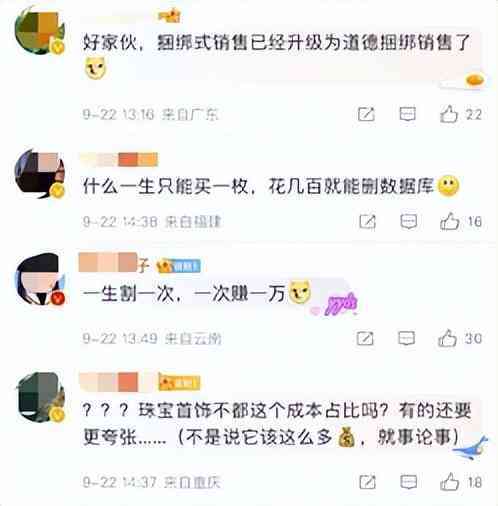Open avatar of the 云南 commenter
Screen dimensions: 498x506
[40, 279]
